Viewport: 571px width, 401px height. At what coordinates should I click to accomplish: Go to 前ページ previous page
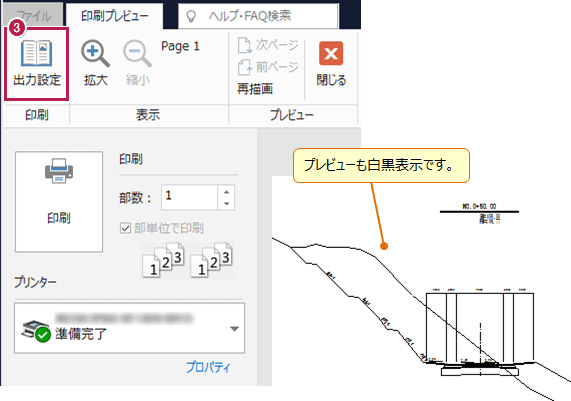268,67
